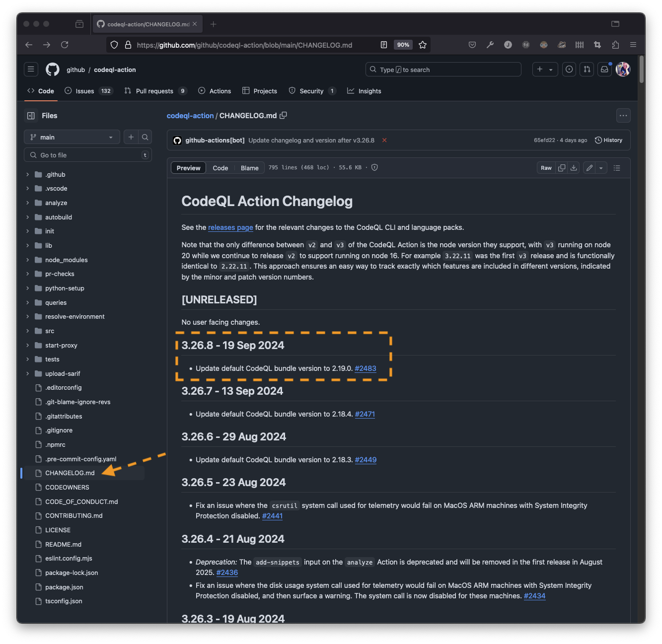Screen dimensions: 662x644
Task: Focus the Type / to search box
Action: coord(443,70)
